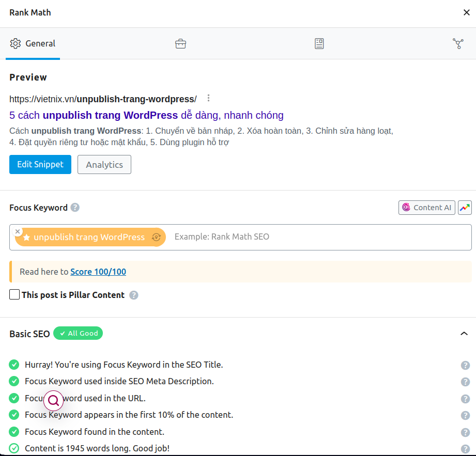Screen dimensions: 476x456
Task: Click the star on the focus keyword tag
Action: tap(27, 237)
